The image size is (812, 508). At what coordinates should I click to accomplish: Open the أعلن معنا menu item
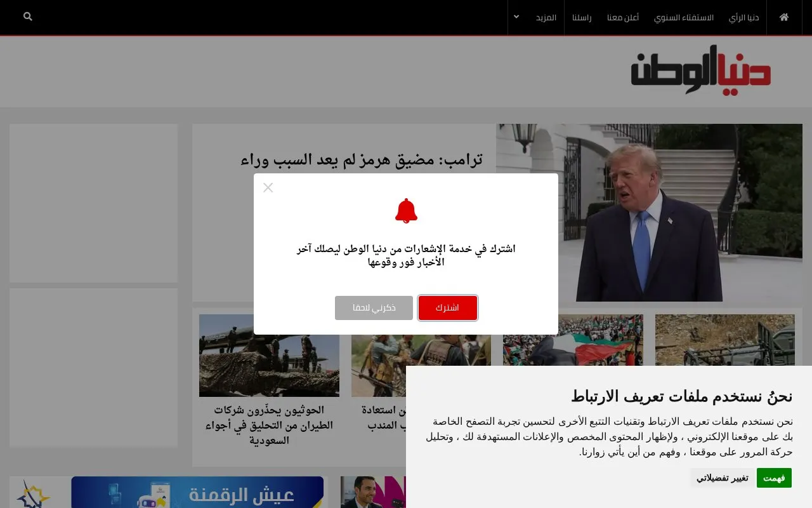623,17
